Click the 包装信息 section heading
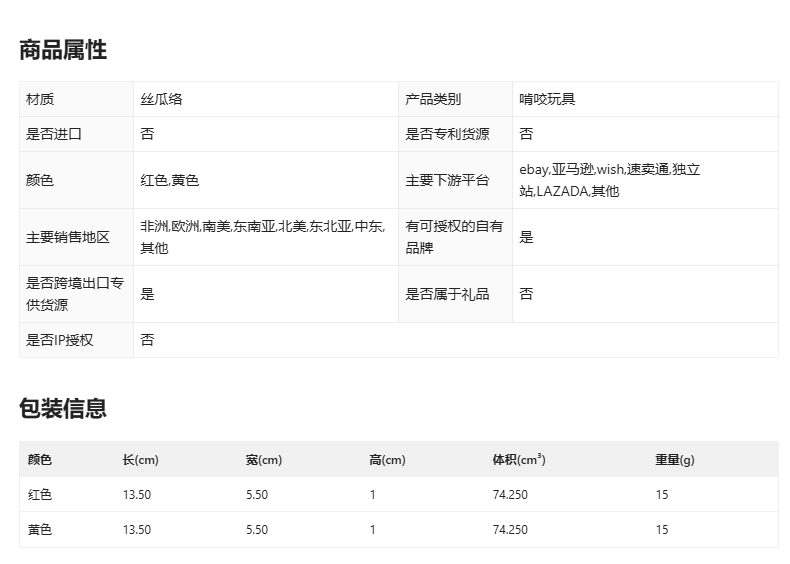Screen dimensions: 790x564 pyautogui.click(x=63, y=408)
